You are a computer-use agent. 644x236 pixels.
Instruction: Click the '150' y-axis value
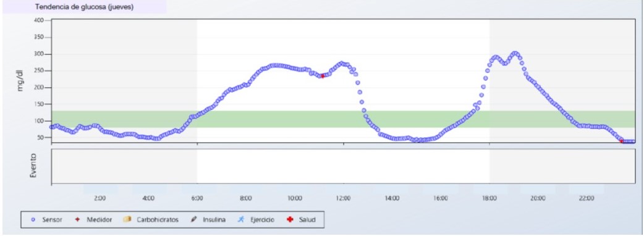pos(40,104)
